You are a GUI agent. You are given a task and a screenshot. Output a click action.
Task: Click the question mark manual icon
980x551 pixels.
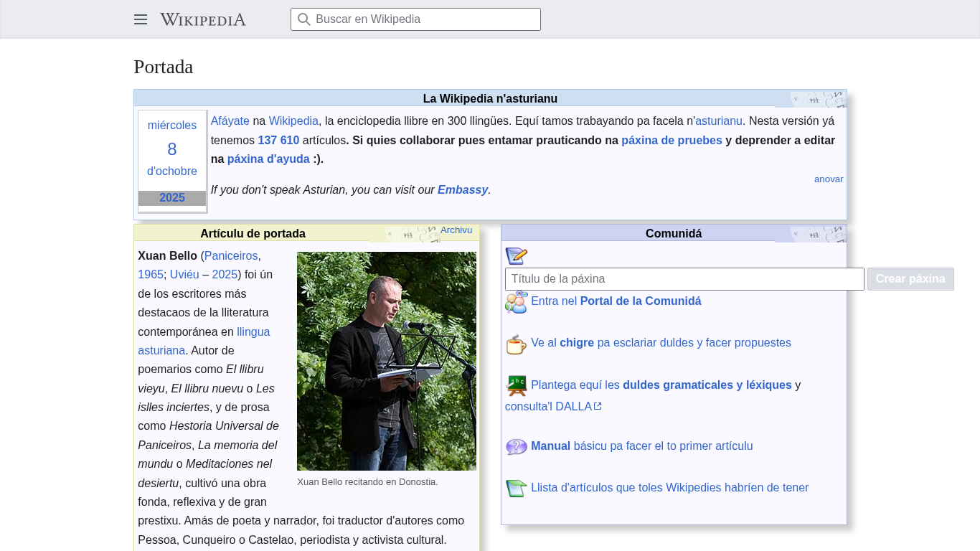[x=516, y=446]
